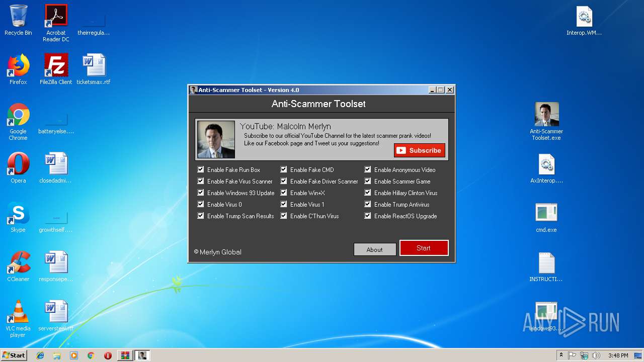Toggle Enable Trump Antivirus checkbox

(368, 204)
